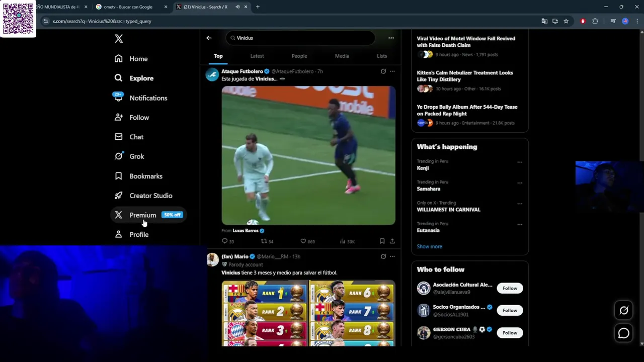Open a new browser tab
This screenshot has height=362, width=644.
click(258, 7)
